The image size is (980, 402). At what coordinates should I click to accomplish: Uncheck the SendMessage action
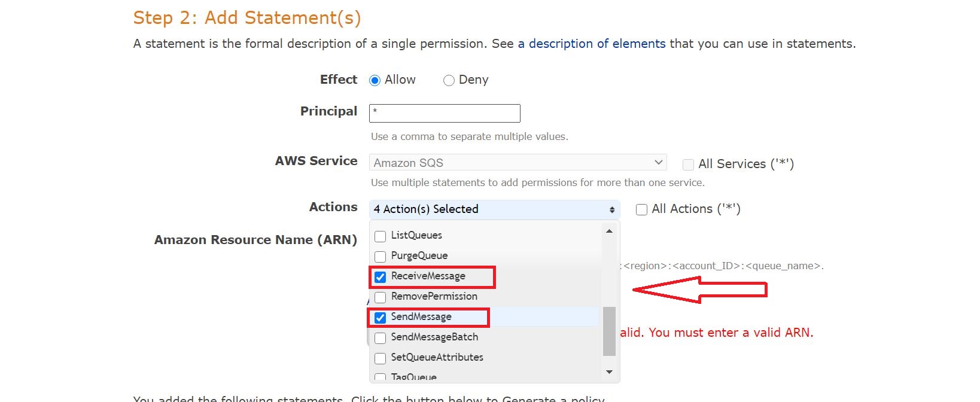381,318
